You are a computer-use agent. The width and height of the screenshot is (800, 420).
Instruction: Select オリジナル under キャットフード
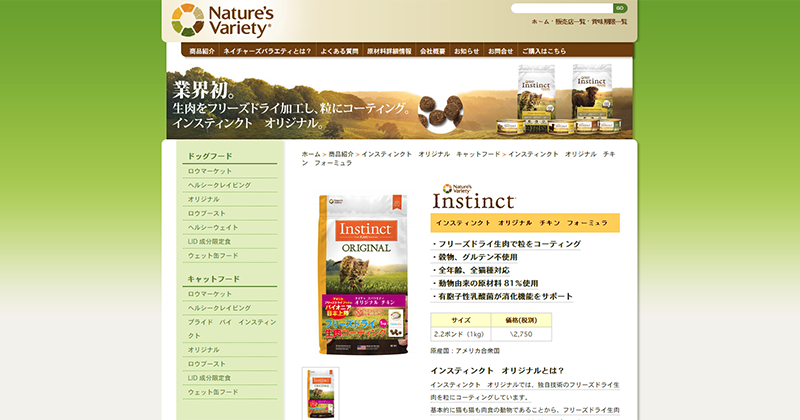(x=204, y=350)
